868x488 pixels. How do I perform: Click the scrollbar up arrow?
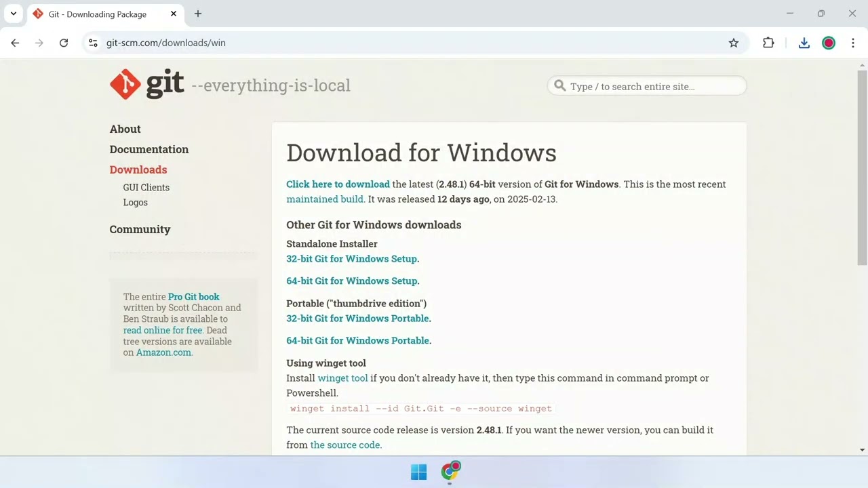pyautogui.click(x=863, y=64)
